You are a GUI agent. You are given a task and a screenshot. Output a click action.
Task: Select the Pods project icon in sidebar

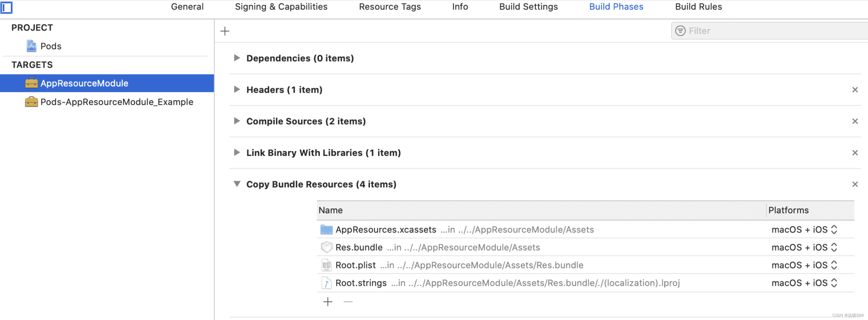31,46
